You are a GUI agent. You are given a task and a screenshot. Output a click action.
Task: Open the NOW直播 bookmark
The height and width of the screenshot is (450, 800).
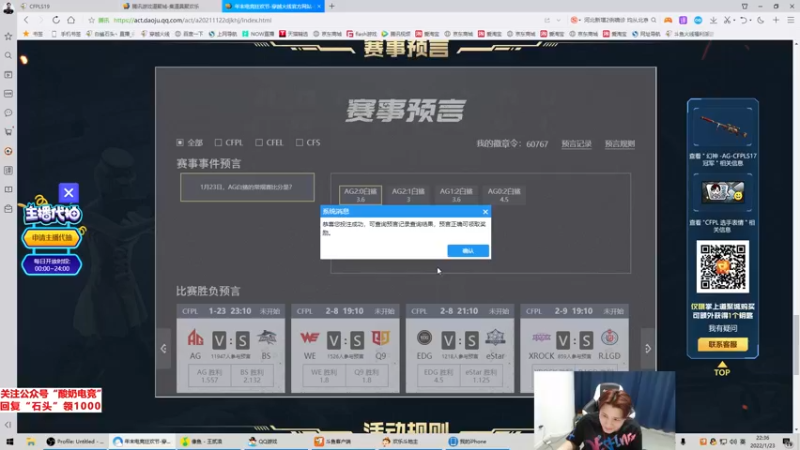click(x=258, y=34)
